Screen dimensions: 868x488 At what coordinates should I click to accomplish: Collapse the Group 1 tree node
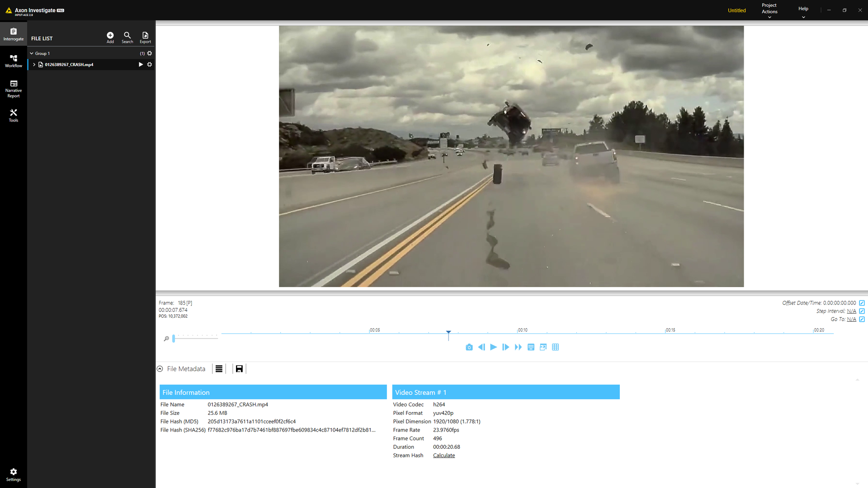[32, 53]
